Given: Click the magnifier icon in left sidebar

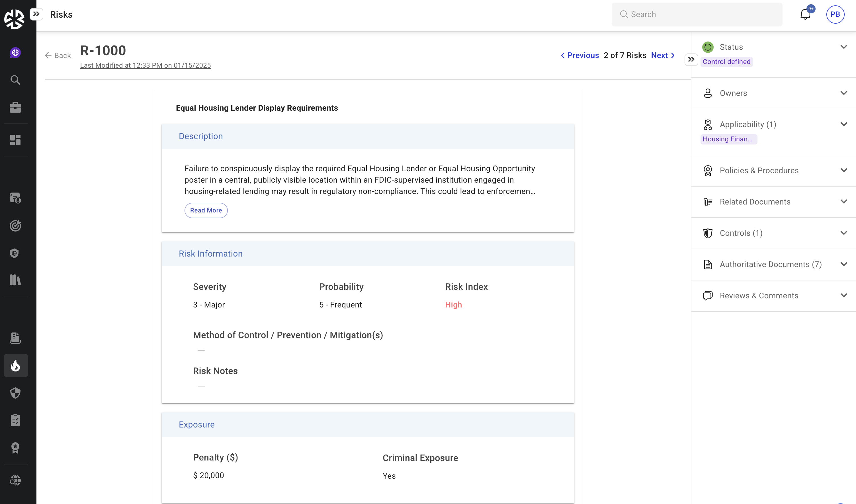Looking at the screenshot, I should click(x=15, y=80).
